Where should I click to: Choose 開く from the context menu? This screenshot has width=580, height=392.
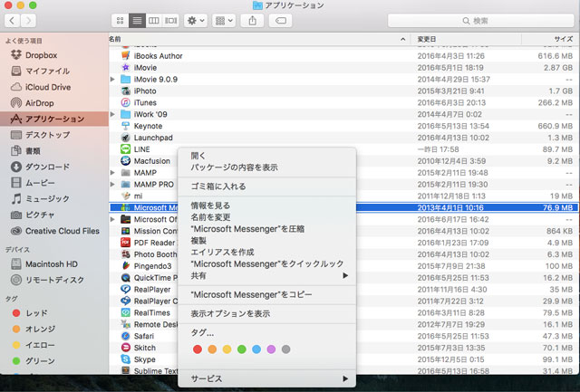pos(267,156)
